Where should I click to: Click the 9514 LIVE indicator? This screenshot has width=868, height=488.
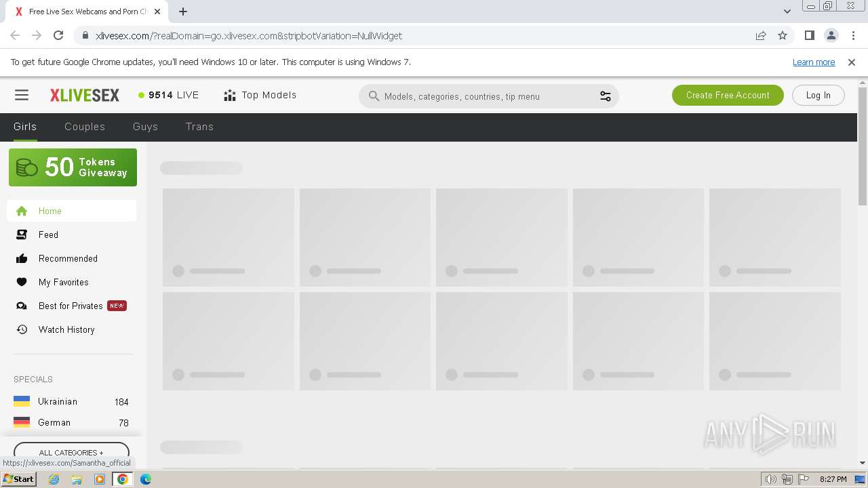168,95
